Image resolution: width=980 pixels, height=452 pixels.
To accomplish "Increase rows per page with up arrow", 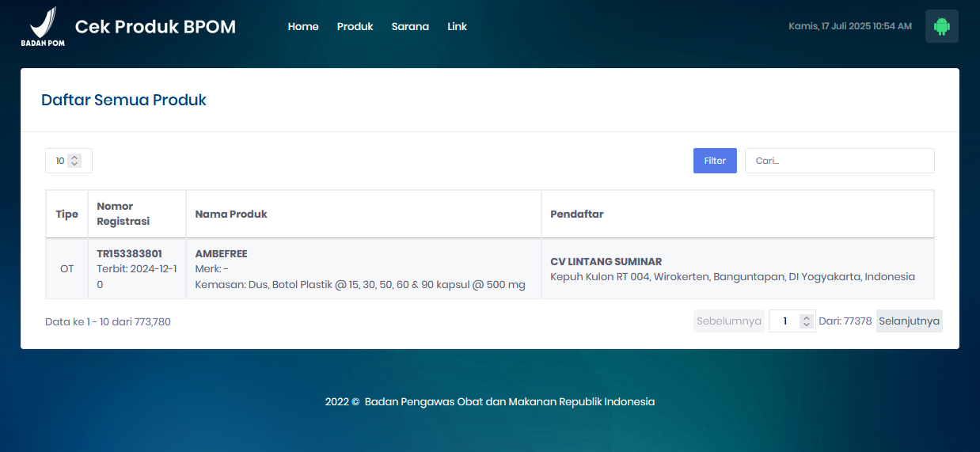I will [74, 158].
